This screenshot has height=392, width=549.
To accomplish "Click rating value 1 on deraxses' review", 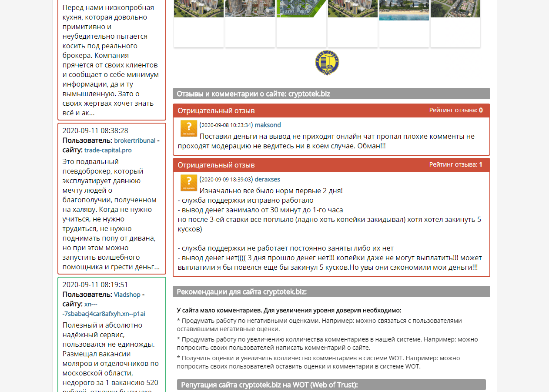I will coord(480,164).
